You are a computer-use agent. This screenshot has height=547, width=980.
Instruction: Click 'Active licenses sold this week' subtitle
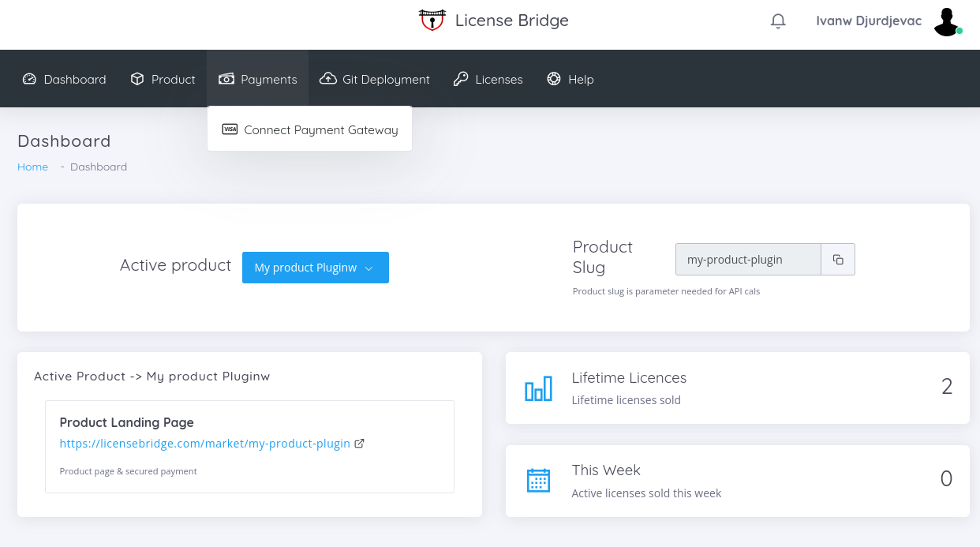pos(646,493)
